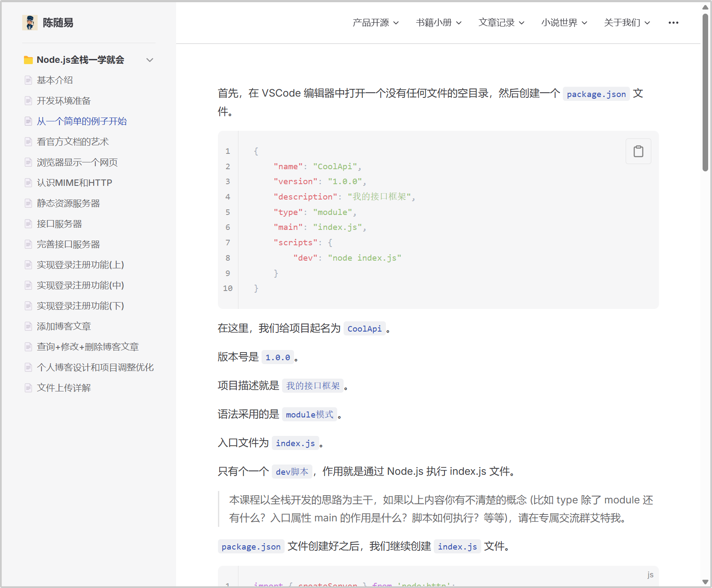Click the document icon beside 添加博客文章
712x588 pixels.
click(x=28, y=326)
